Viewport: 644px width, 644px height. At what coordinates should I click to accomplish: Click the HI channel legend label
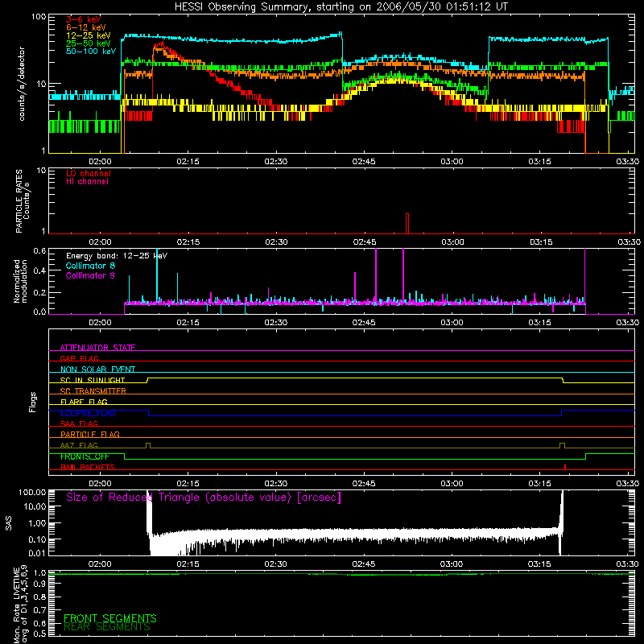(x=87, y=182)
